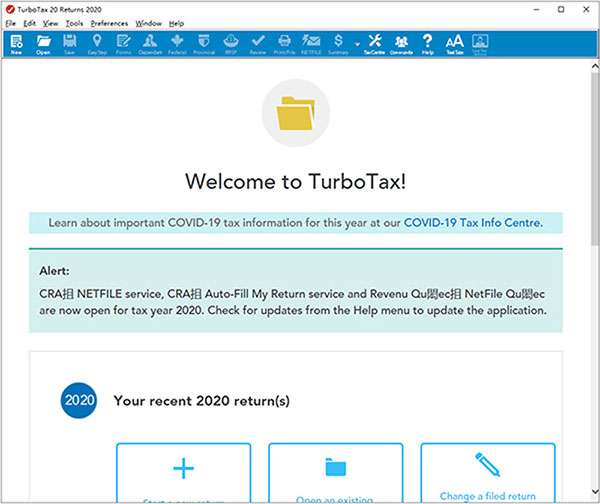Click the scrollbar up arrow

(x=595, y=67)
